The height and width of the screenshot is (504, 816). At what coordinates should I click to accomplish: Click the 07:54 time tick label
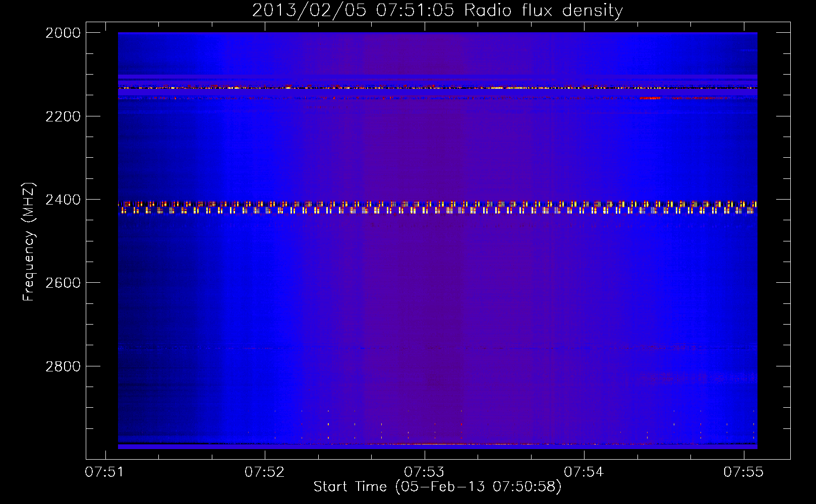point(584,472)
